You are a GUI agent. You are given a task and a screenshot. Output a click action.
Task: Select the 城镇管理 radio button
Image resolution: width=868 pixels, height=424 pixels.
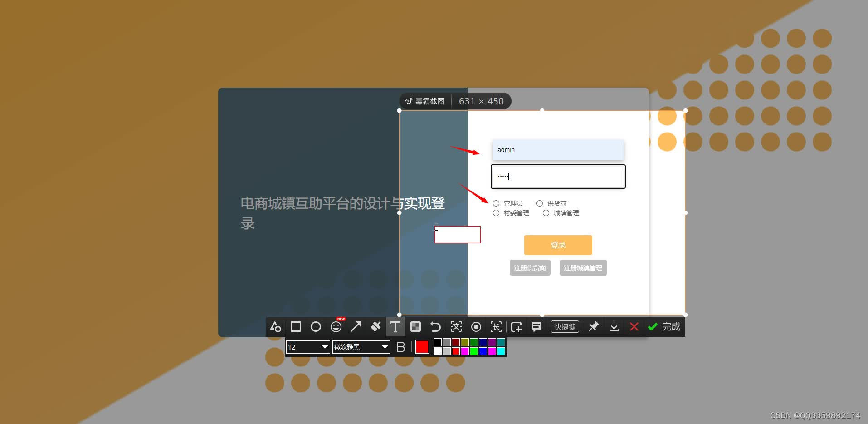point(546,213)
